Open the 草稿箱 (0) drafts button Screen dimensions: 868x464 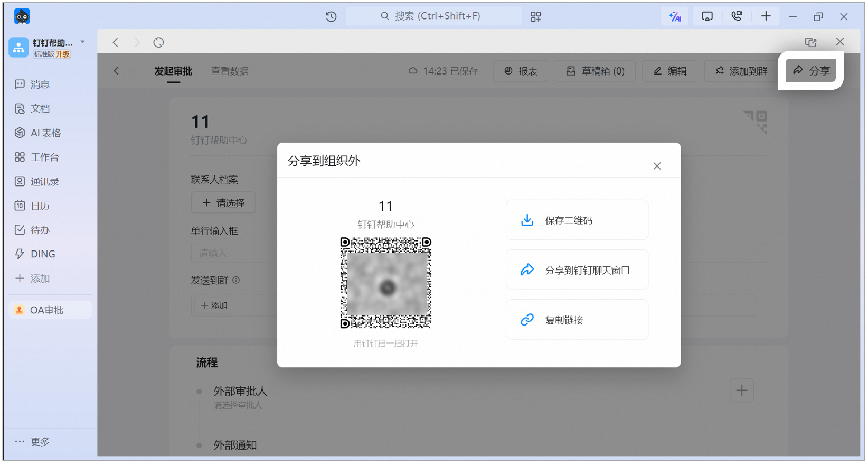click(x=595, y=71)
